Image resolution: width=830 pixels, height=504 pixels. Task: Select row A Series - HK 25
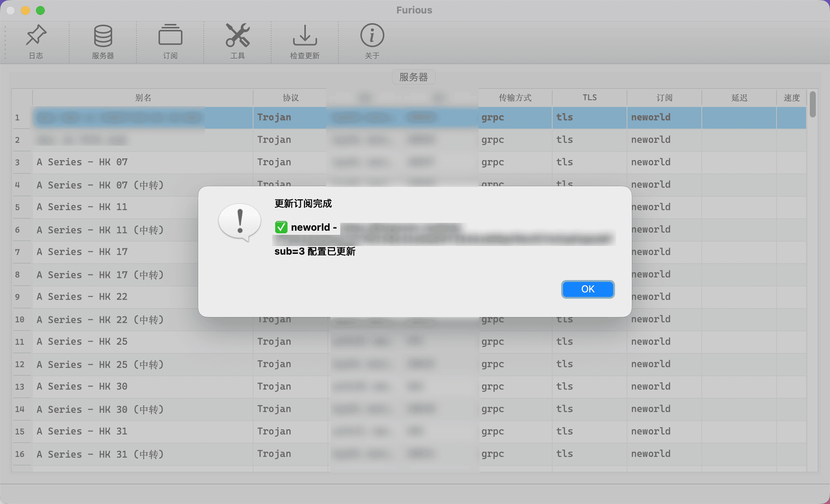point(82,342)
